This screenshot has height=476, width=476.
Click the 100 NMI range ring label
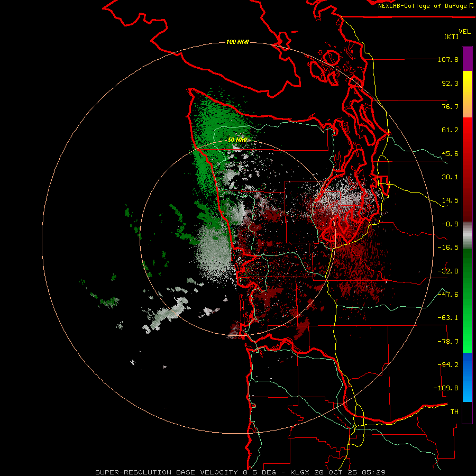pos(237,42)
